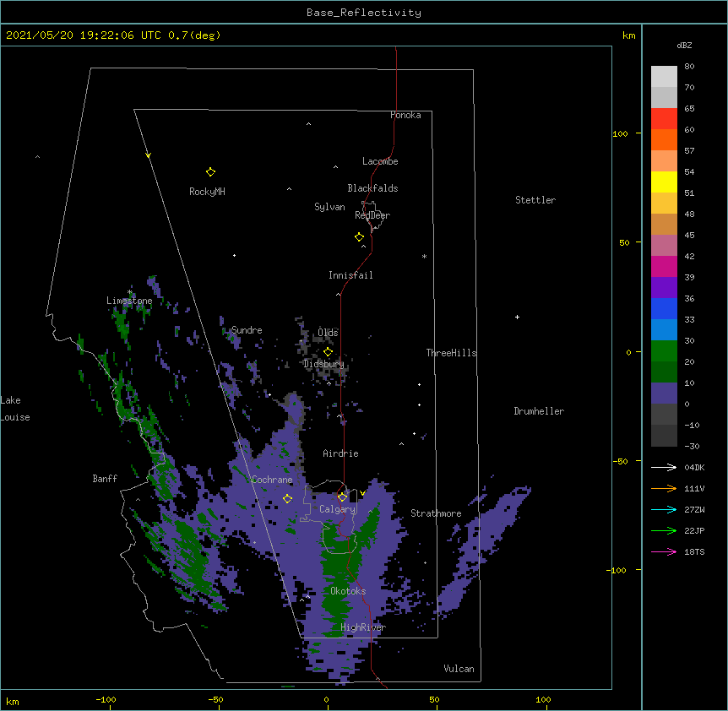Click the Didsbury town label
This screenshot has width=728, height=711.
[x=323, y=364]
